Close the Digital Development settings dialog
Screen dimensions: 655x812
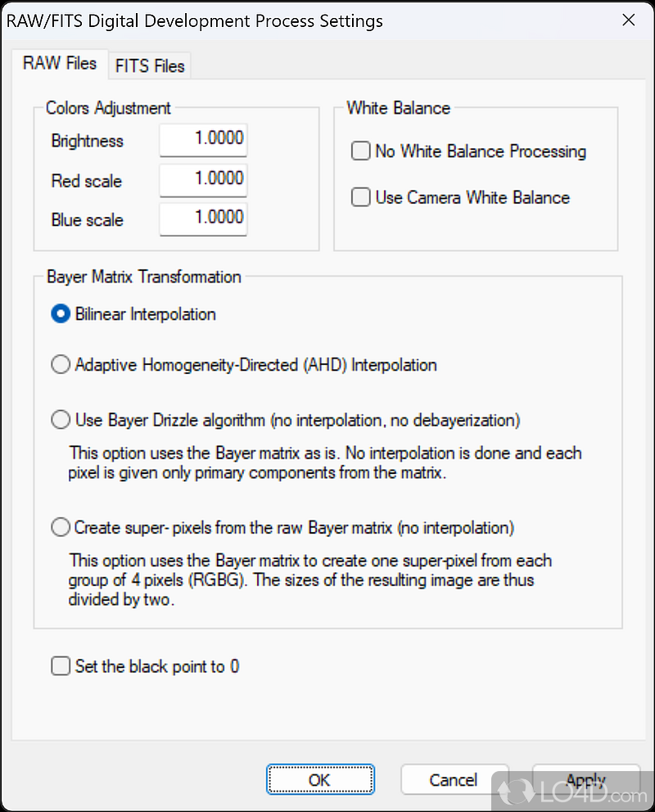tap(628, 20)
